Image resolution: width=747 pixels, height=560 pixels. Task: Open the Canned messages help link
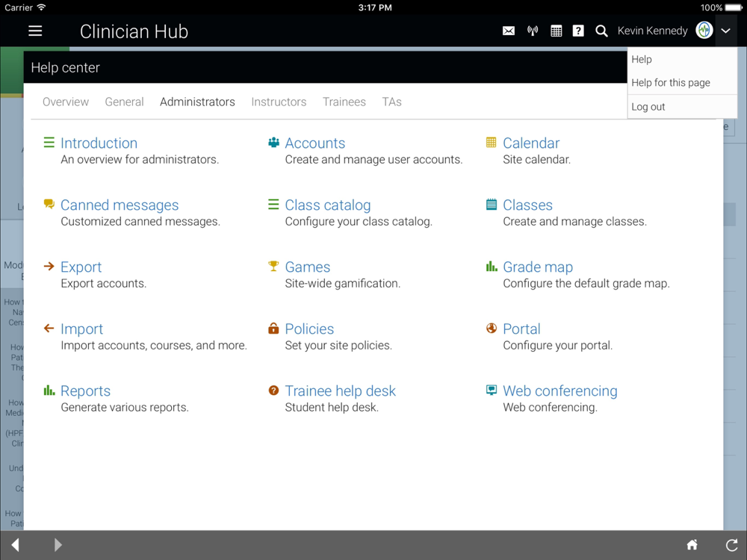(120, 205)
